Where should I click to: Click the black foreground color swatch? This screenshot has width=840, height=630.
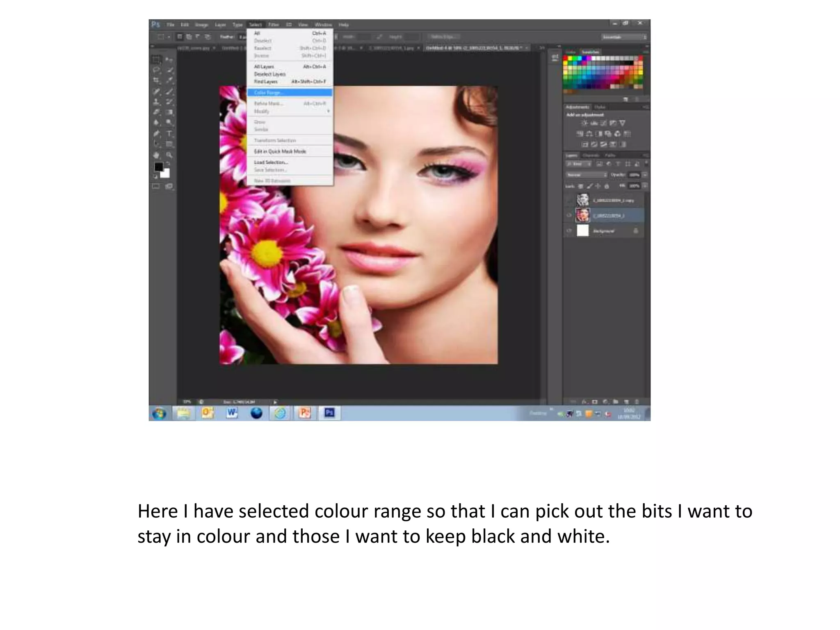pyautogui.click(x=158, y=167)
